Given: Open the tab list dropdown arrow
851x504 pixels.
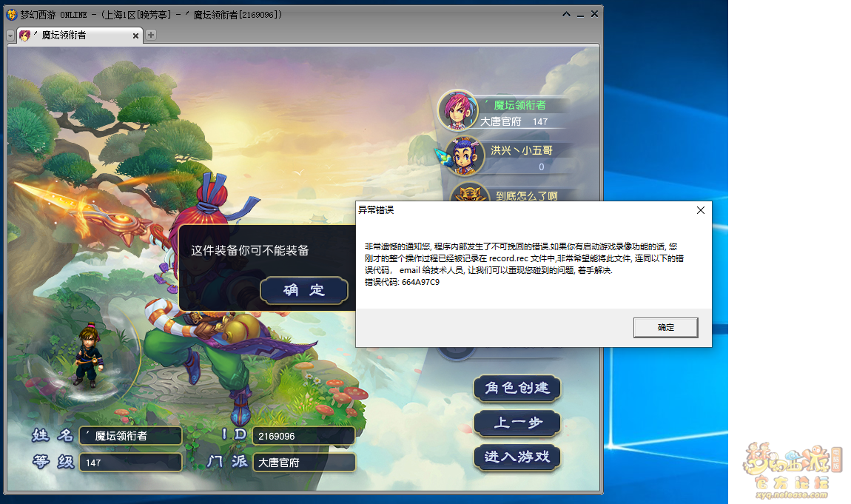Looking at the screenshot, I should point(10,36).
